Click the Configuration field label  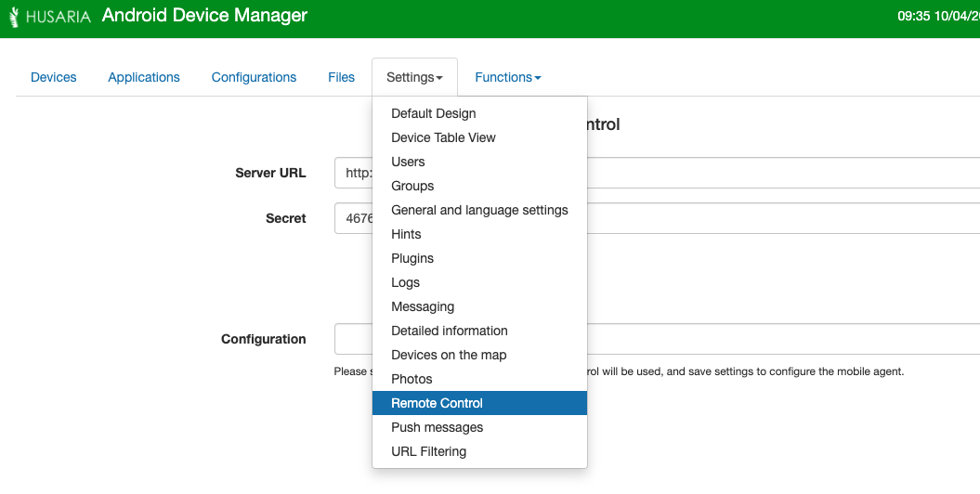pyautogui.click(x=264, y=339)
